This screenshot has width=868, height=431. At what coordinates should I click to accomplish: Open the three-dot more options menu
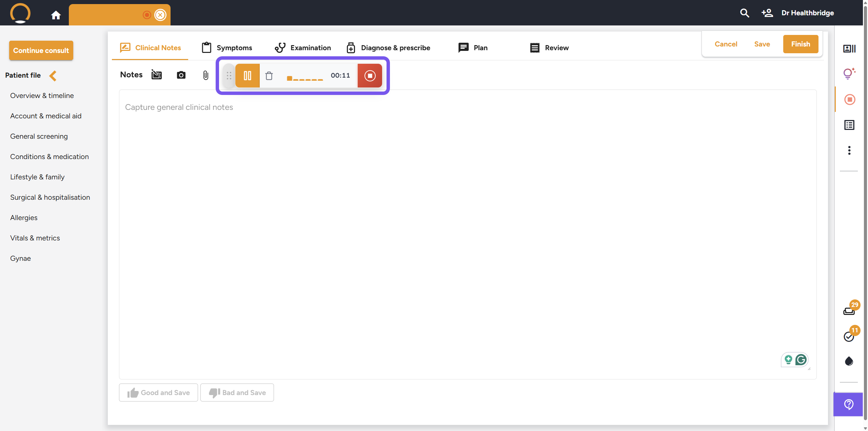849,150
